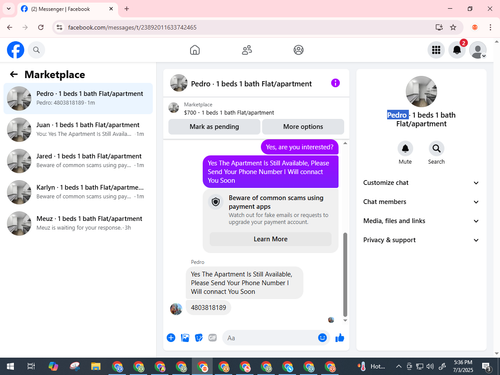Open the weather widget on taskbar
Image resolution: width=500 pixels, height=375 pixels.
click(x=371, y=367)
